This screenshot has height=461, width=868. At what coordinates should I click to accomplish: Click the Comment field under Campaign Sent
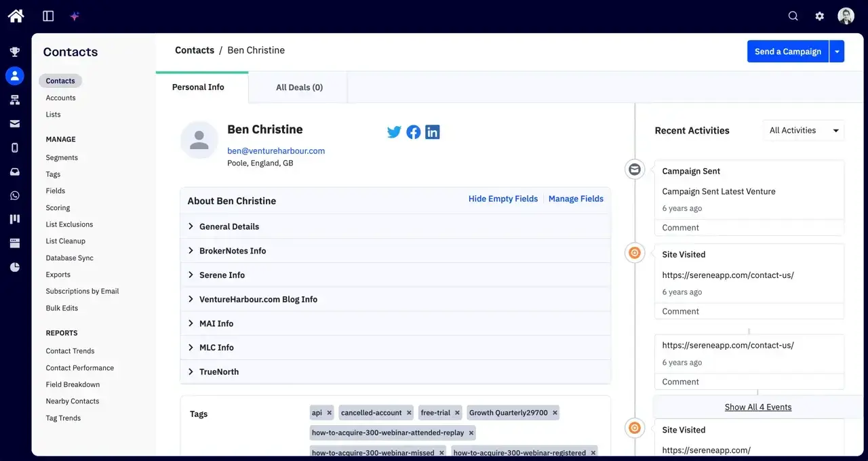pyautogui.click(x=749, y=228)
